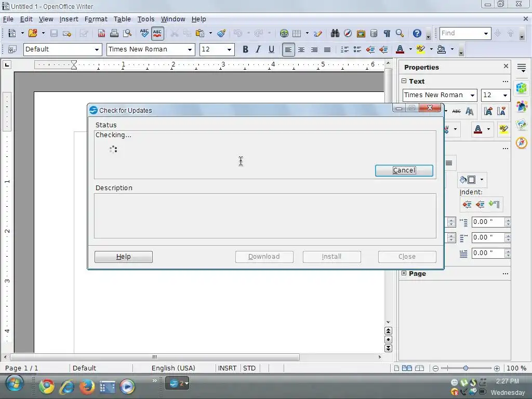Open Font Color dropdown arrow in toolbar
The width and height of the screenshot is (532, 399).
pos(410,49)
